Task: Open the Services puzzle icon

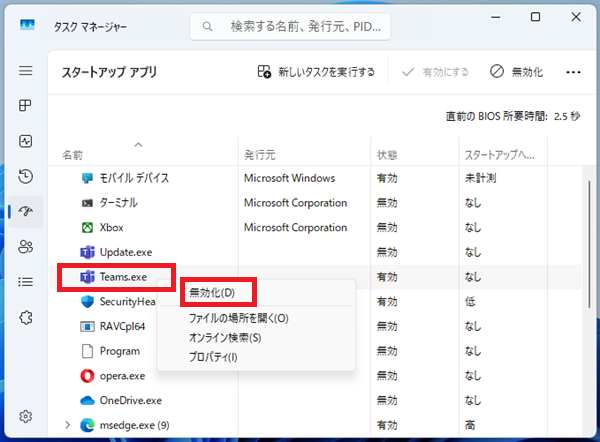Action: [26, 317]
